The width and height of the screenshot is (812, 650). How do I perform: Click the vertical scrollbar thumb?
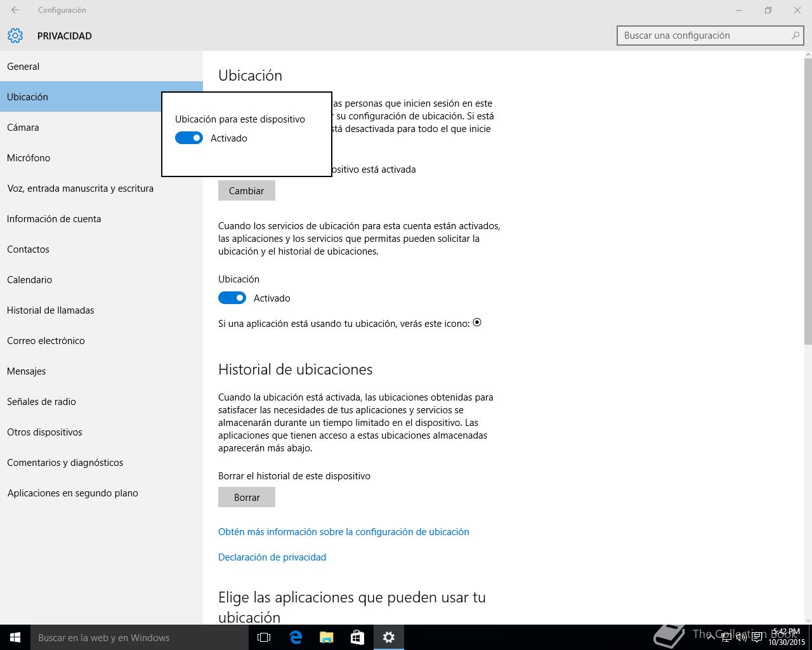808,202
